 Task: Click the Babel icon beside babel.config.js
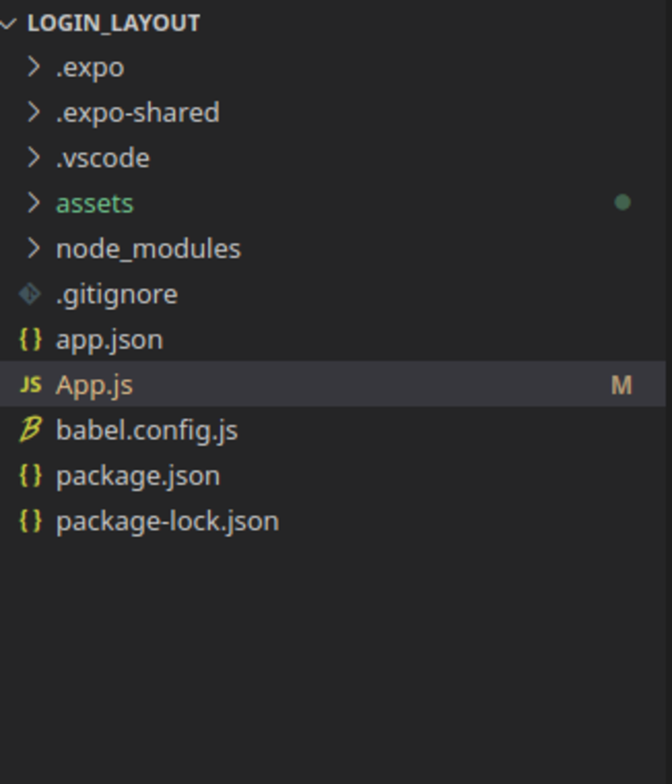(30, 430)
